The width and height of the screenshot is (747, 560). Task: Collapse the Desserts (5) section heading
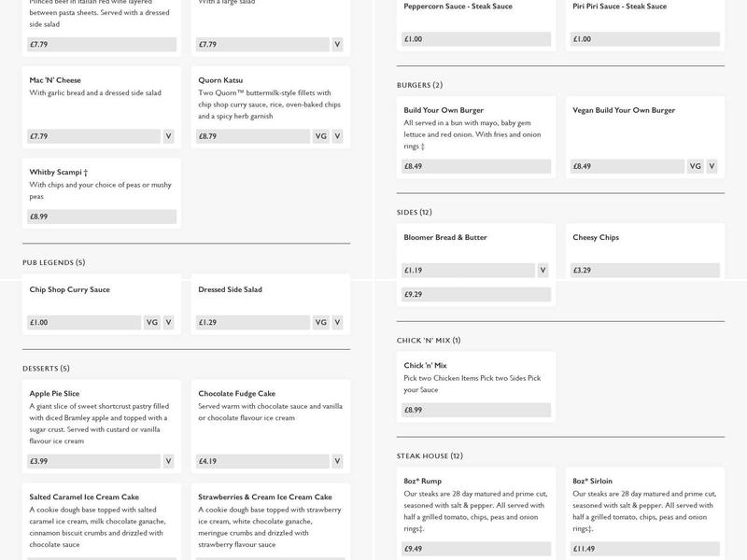pos(47,369)
